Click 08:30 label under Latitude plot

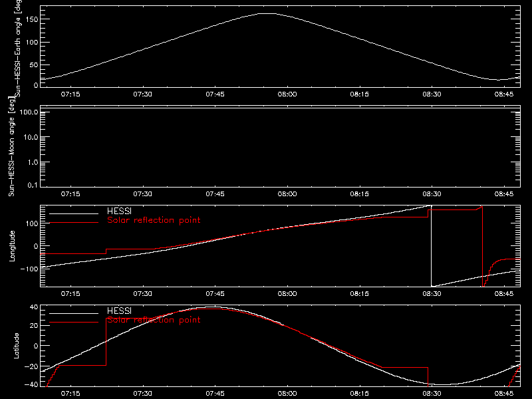432,393
